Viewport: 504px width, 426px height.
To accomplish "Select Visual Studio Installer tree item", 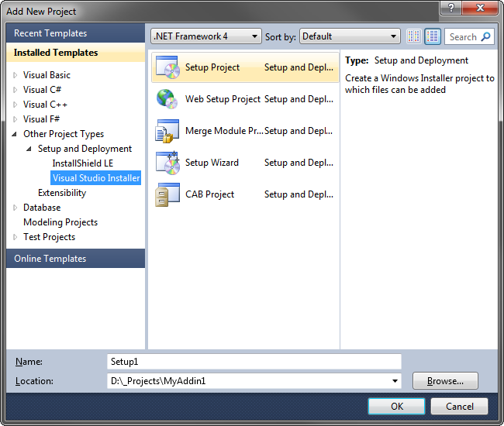I will click(96, 178).
